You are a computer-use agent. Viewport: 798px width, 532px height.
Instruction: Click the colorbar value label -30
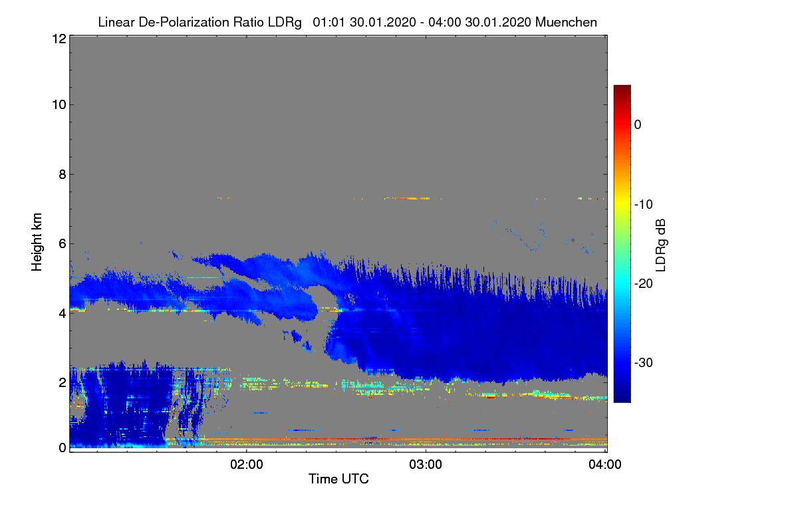click(642, 362)
